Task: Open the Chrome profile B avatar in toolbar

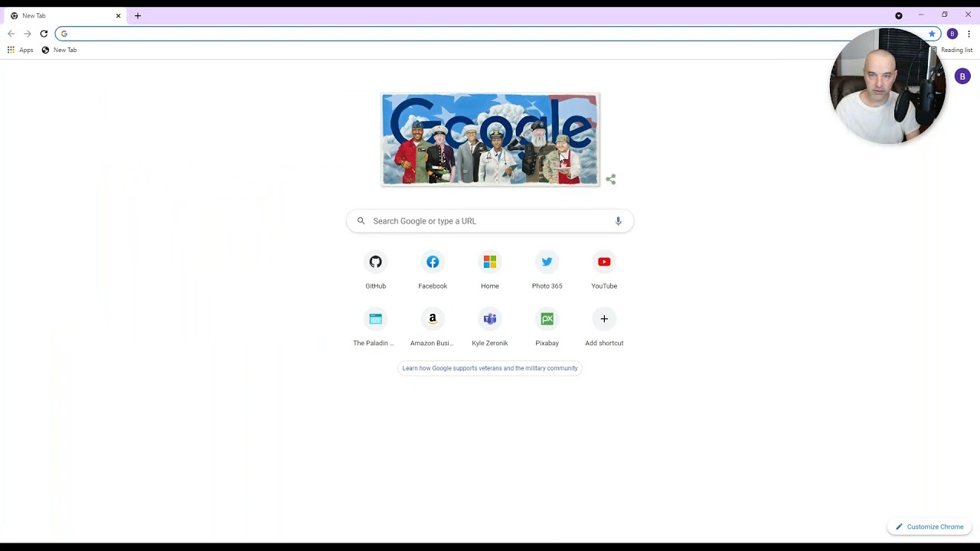Action: tap(952, 34)
